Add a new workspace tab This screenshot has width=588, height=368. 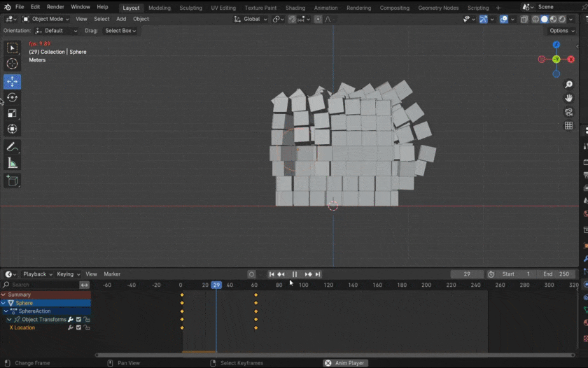(x=498, y=8)
